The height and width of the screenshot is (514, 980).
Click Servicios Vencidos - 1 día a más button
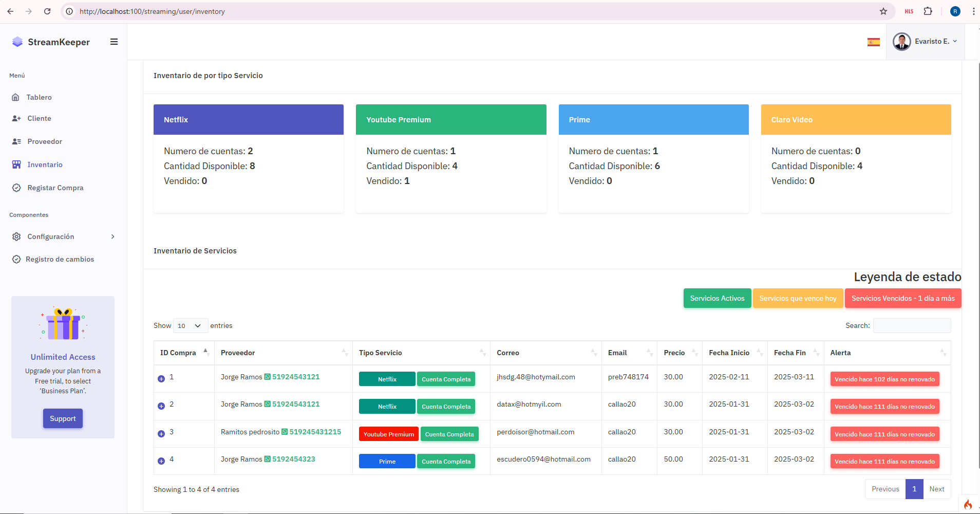click(903, 298)
